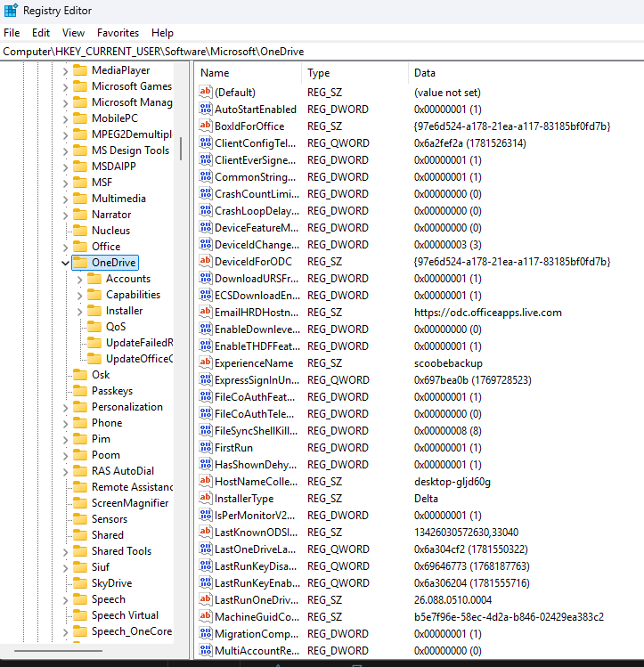Open the Help menu
Screen dimensions: 644x667
coord(162,33)
